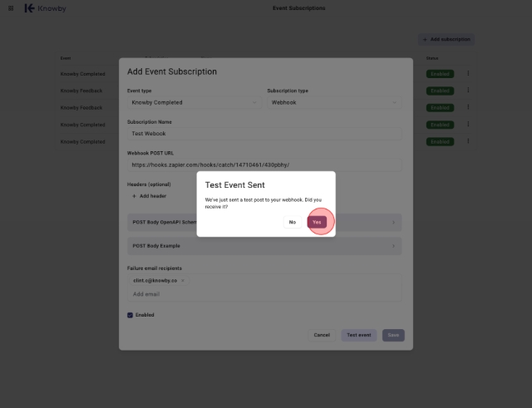The image size is (532, 408).
Task: Click the Add email field
Action: pyautogui.click(x=264, y=294)
